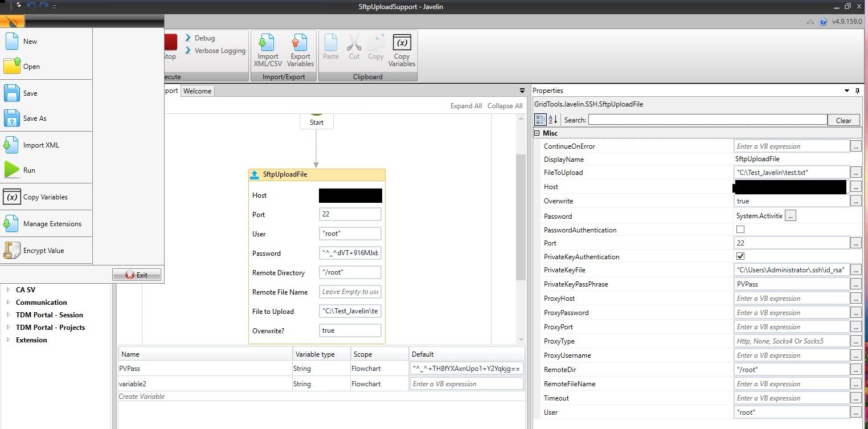Expand the Communication tree node
The image size is (868, 429).
pyautogui.click(x=8, y=303)
